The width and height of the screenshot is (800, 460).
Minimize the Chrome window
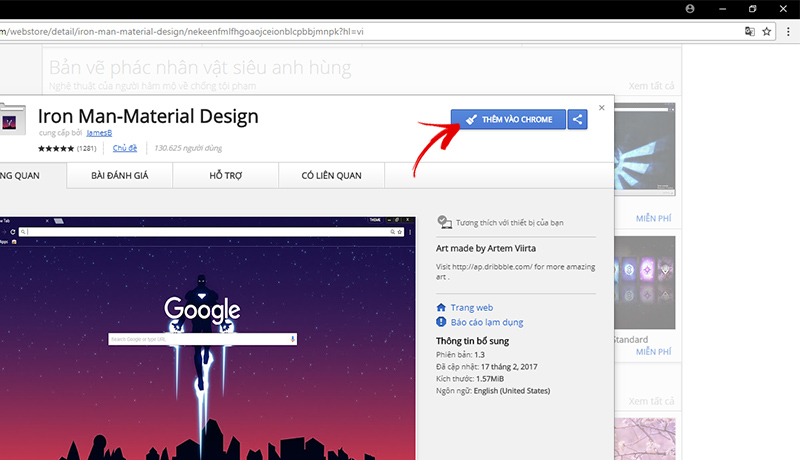722,9
